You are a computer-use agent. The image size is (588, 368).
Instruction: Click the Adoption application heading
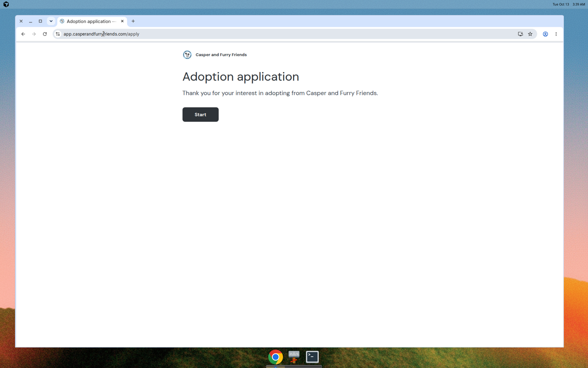pyautogui.click(x=241, y=76)
